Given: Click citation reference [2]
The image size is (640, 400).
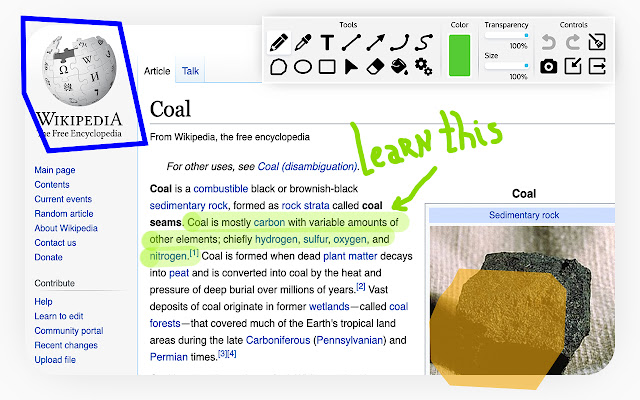Looking at the screenshot, I should [361, 287].
